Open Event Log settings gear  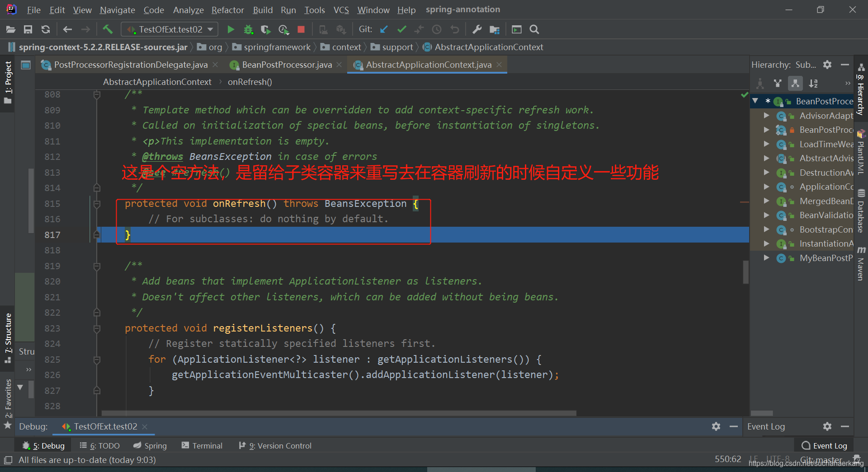pos(827,426)
